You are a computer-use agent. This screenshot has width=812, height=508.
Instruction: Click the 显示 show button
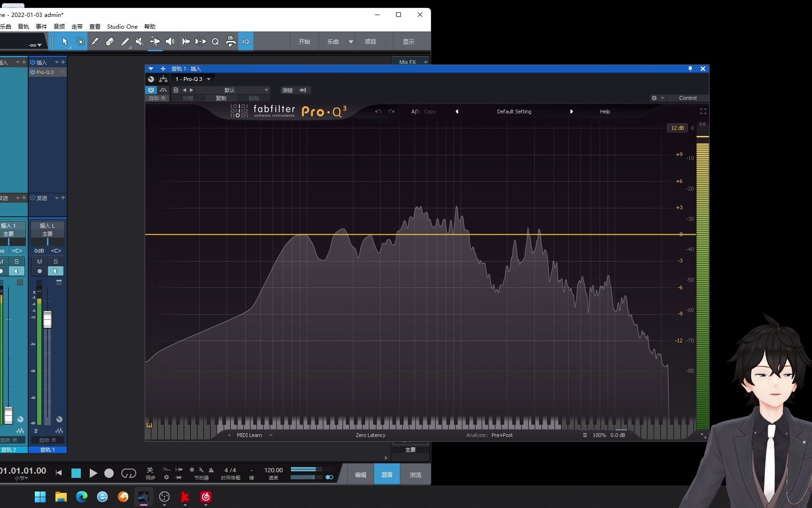[x=408, y=41]
